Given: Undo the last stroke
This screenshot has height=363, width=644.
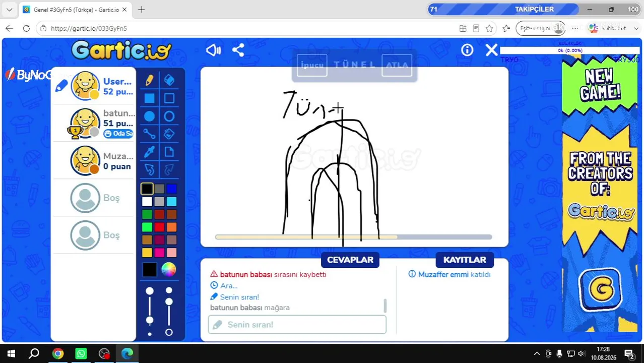Looking at the screenshot, I should tap(150, 169).
